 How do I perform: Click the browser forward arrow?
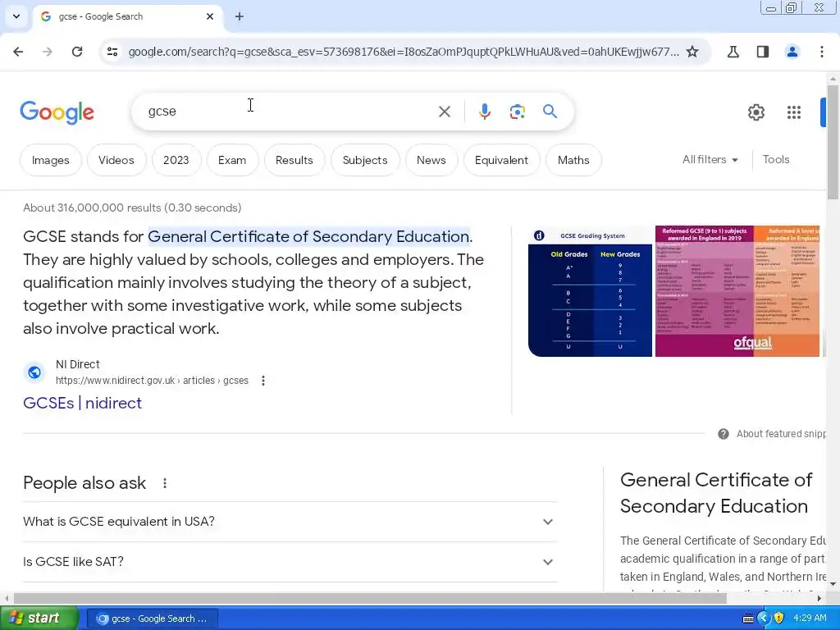(x=47, y=52)
